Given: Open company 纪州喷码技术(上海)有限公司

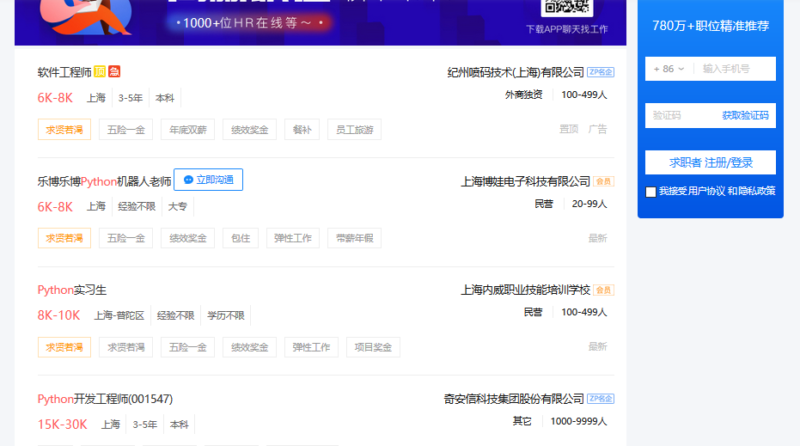Looking at the screenshot, I should [515, 72].
